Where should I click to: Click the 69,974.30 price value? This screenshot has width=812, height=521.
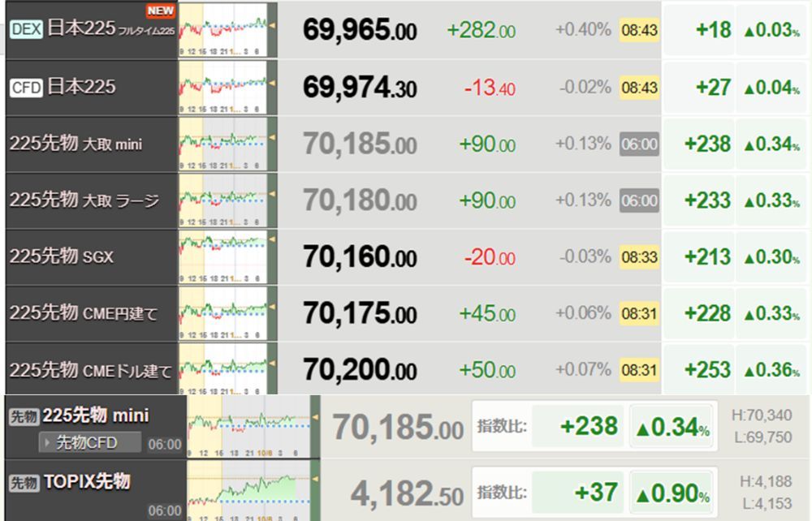pos(360,88)
